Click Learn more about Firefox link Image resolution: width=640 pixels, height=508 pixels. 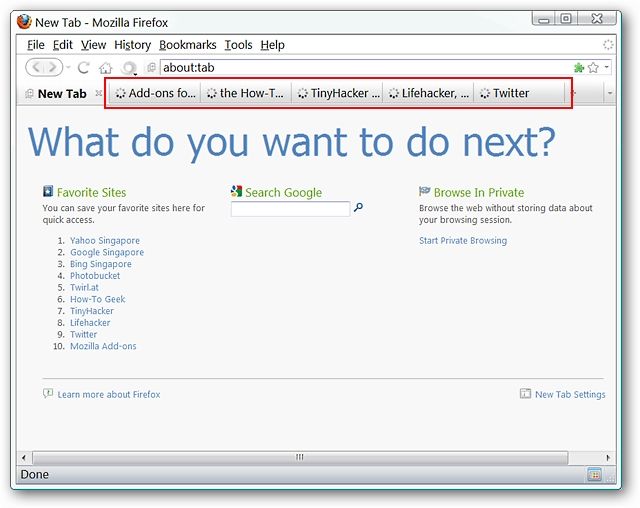coord(109,395)
